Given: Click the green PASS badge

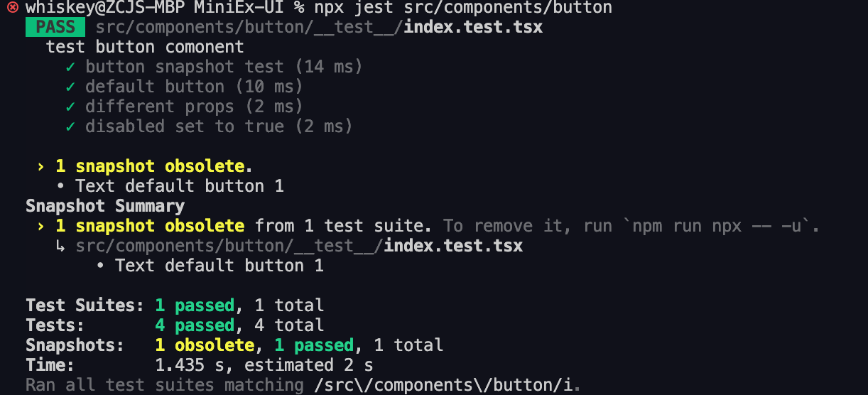Looking at the screenshot, I should click(55, 27).
